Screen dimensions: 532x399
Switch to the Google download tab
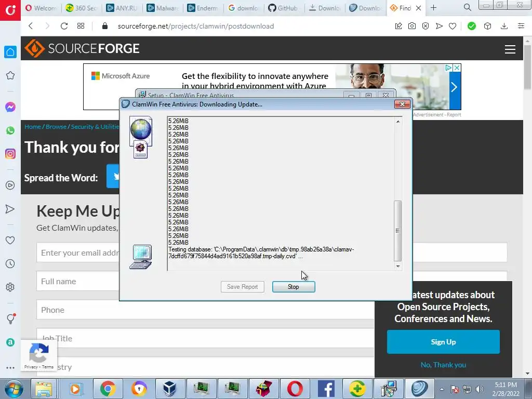click(243, 8)
